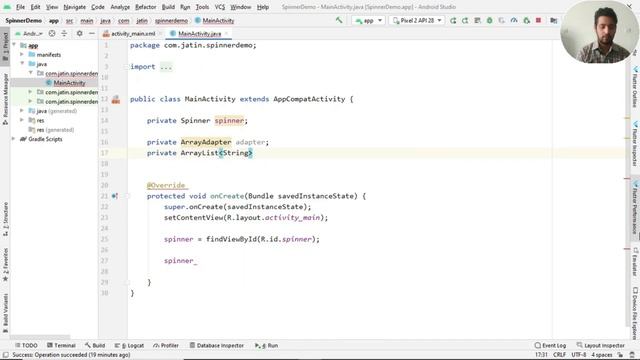
Task: Toggle the Project tool window side tab
Action: (x=5, y=47)
